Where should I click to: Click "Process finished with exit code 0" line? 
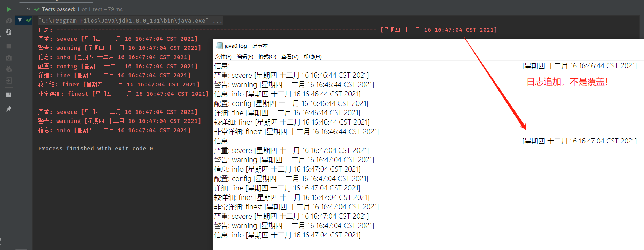point(96,149)
